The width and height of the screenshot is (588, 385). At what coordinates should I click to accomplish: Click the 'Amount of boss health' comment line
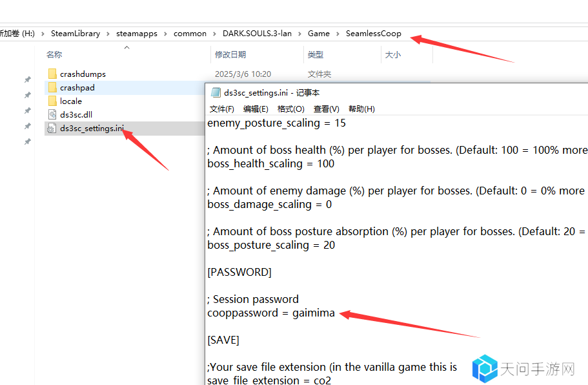pyautogui.click(x=398, y=150)
